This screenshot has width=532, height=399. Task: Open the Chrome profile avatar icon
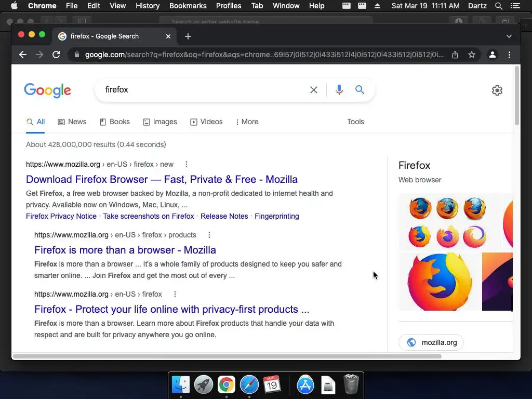493,55
